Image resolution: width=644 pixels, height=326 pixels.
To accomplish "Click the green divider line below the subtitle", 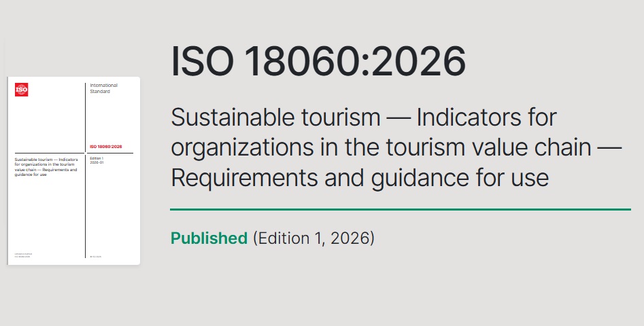I will [401, 209].
